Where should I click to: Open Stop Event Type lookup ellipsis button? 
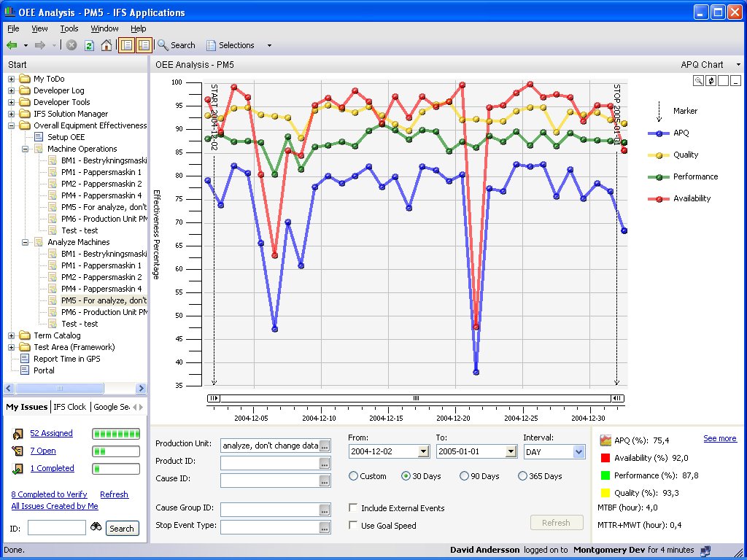click(x=325, y=528)
